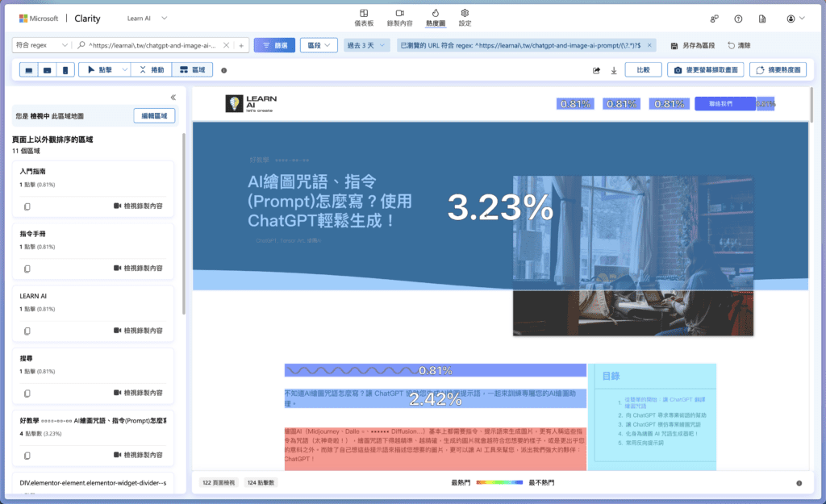Clear the URL regex filter with X
The image size is (826, 504).
226,45
